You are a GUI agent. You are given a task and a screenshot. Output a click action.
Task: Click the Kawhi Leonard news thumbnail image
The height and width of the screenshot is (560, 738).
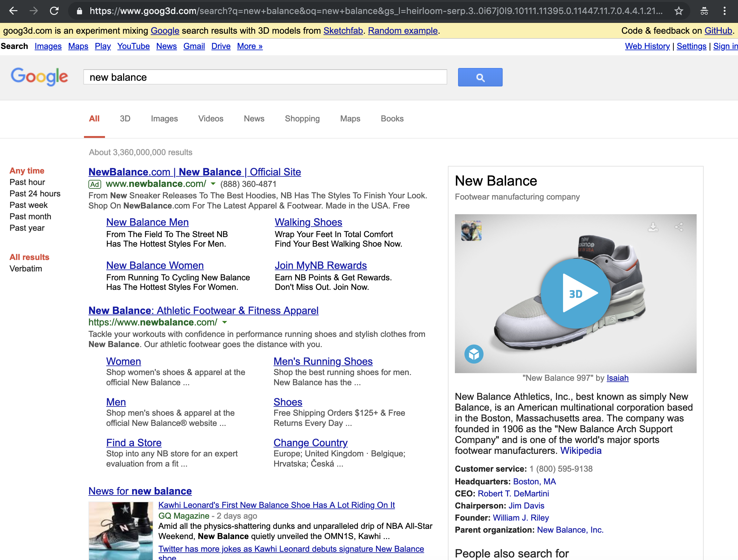pyautogui.click(x=121, y=531)
